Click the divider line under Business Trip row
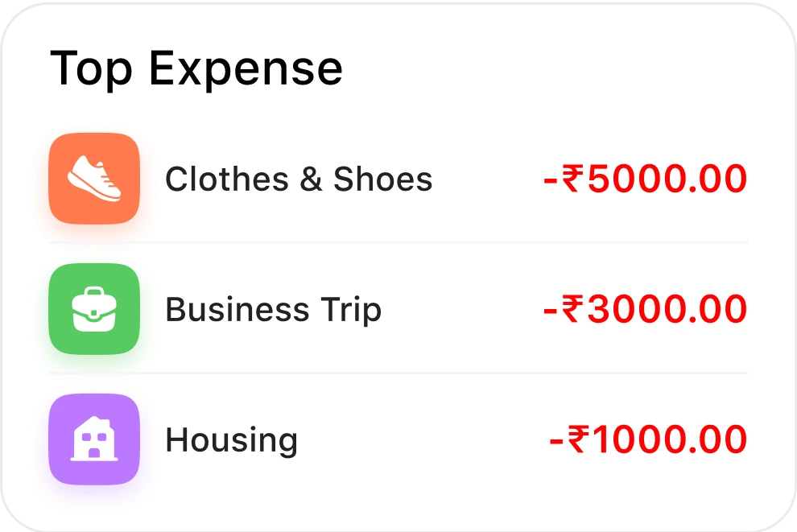Screen dimensions: 797x532 [x=398, y=373]
